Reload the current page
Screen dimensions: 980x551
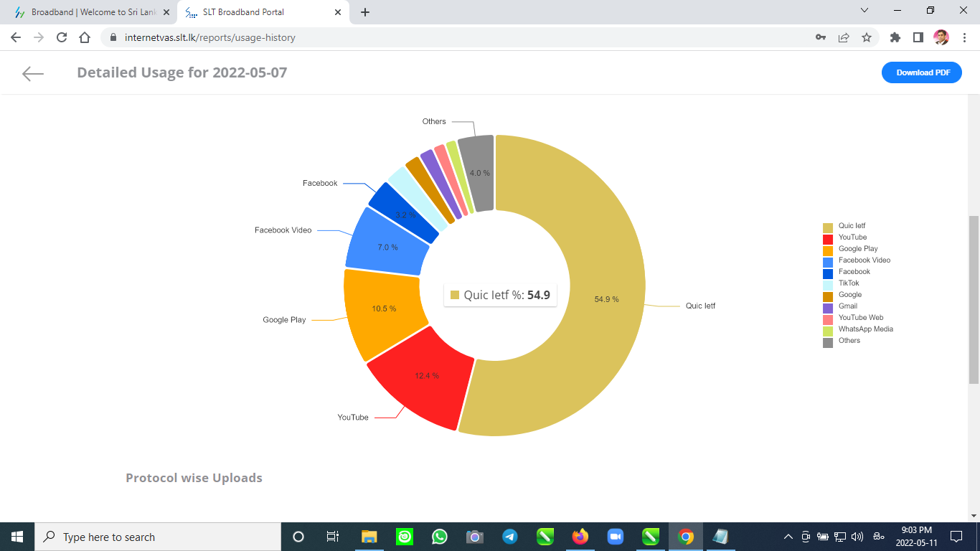point(62,37)
